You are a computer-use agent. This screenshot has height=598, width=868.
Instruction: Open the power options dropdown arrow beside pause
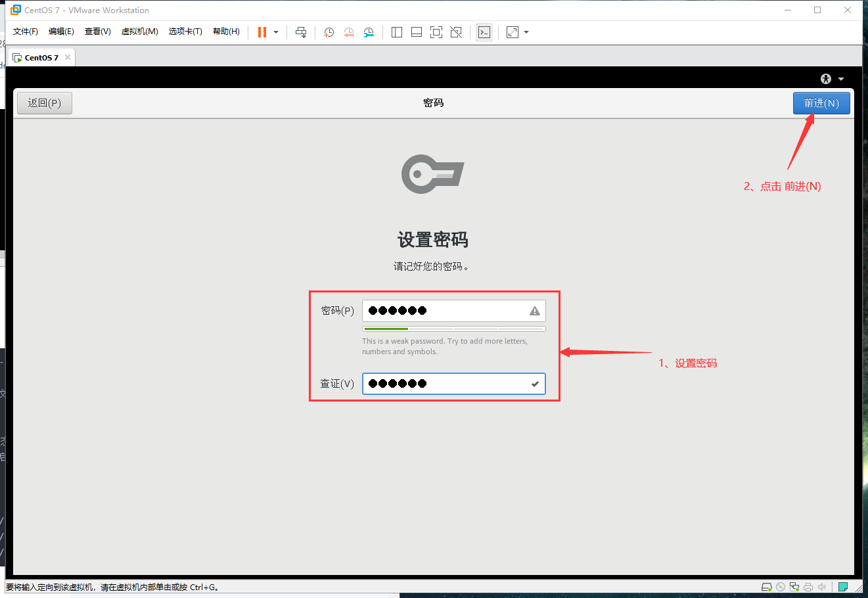[x=276, y=32]
